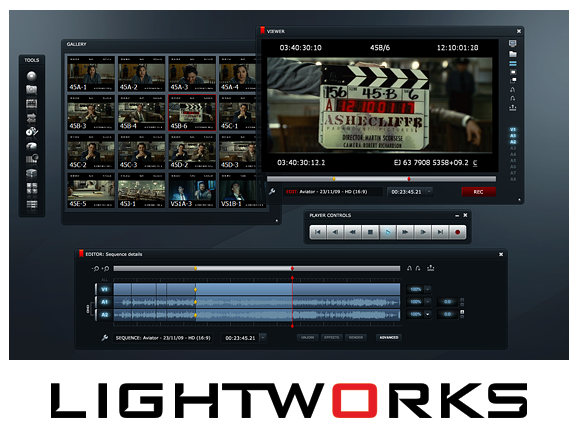Click the Effects button in Editor

pos(331,337)
